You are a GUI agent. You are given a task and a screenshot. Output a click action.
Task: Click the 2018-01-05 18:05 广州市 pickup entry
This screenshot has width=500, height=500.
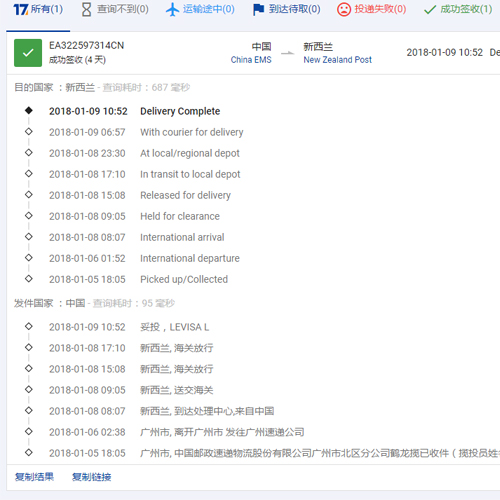[274, 453]
